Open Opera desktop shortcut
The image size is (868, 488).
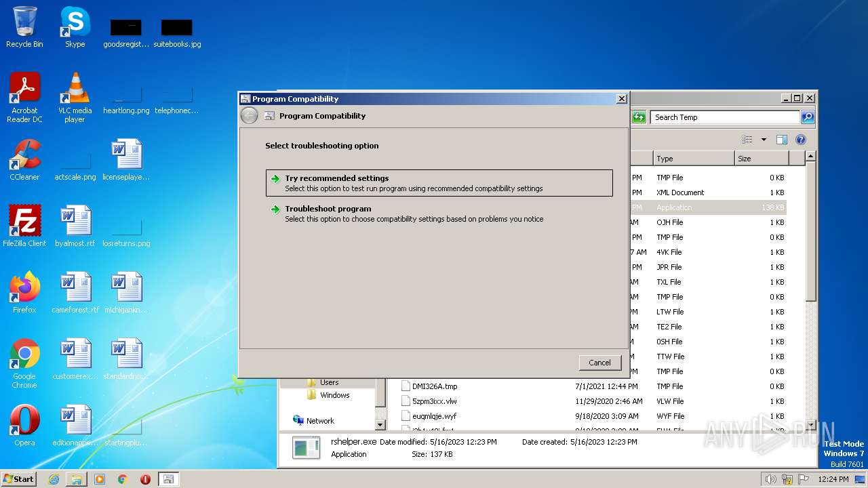[x=24, y=426]
